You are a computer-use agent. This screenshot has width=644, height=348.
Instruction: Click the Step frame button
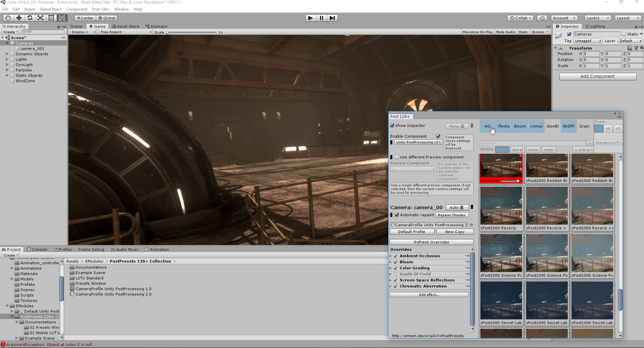click(x=332, y=18)
